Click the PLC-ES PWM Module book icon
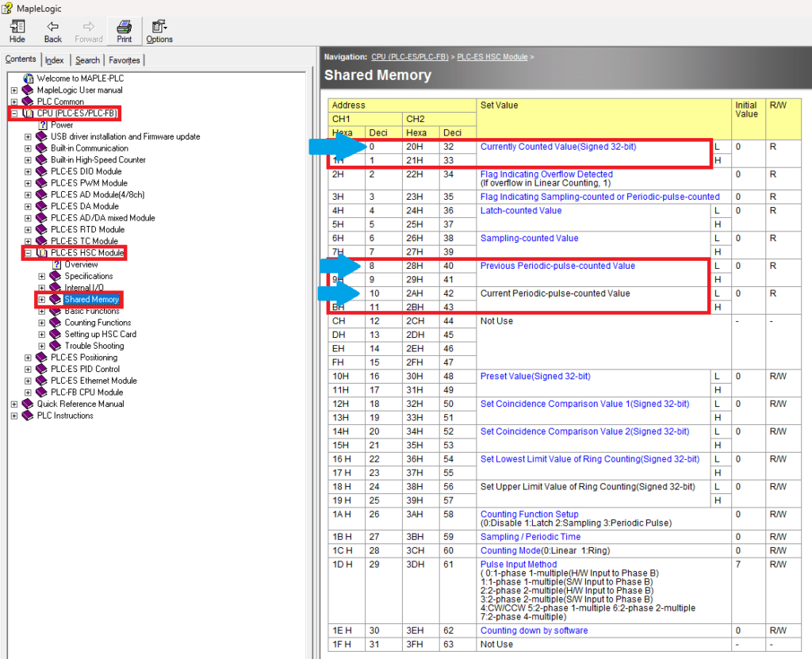 point(42,183)
